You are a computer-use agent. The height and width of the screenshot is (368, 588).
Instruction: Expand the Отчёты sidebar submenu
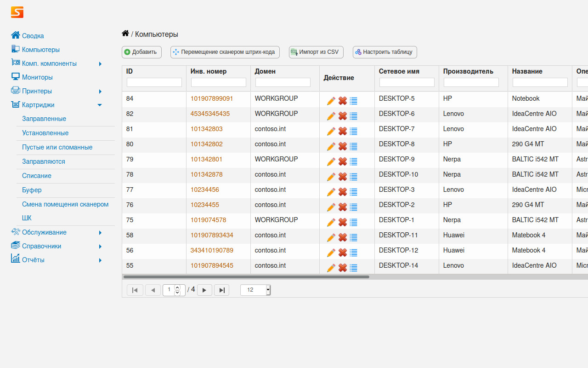pyautogui.click(x=100, y=260)
